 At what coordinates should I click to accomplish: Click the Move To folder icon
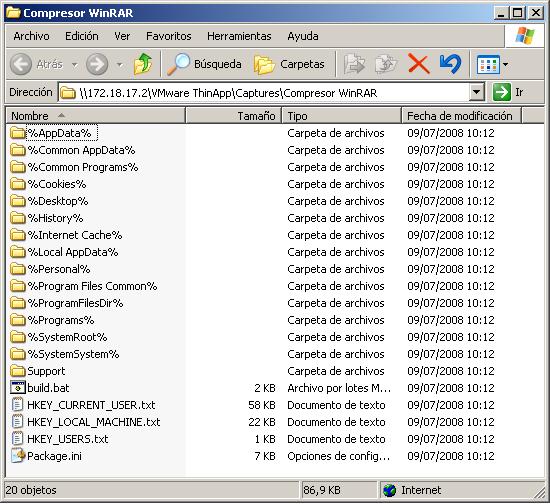click(x=354, y=64)
